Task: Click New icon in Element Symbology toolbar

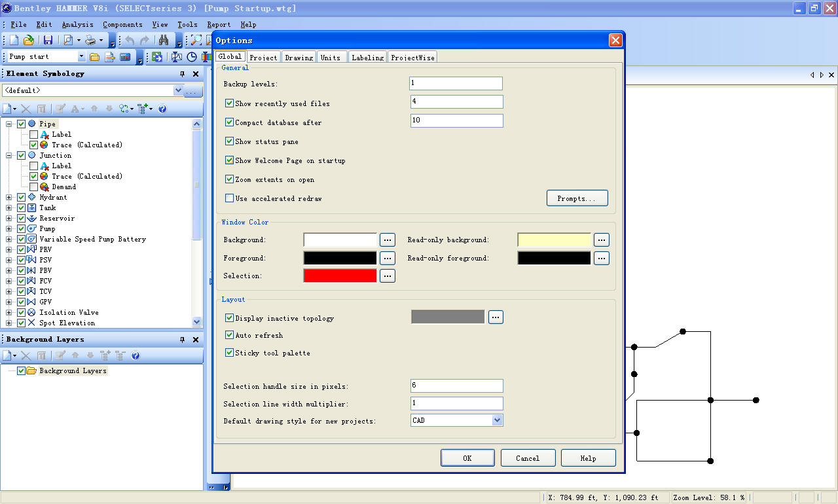Action: coord(7,109)
